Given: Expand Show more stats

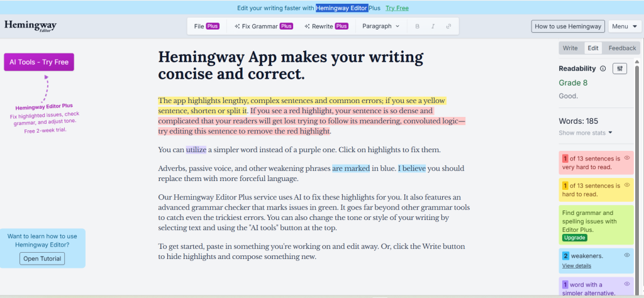Looking at the screenshot, I should (586, 133).
